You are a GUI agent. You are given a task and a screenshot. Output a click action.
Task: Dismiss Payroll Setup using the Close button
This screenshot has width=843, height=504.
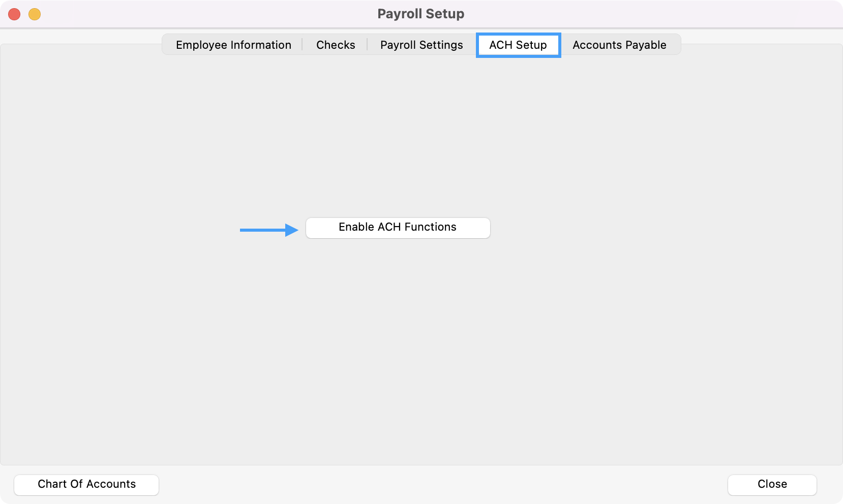click(x=772, y=484)
